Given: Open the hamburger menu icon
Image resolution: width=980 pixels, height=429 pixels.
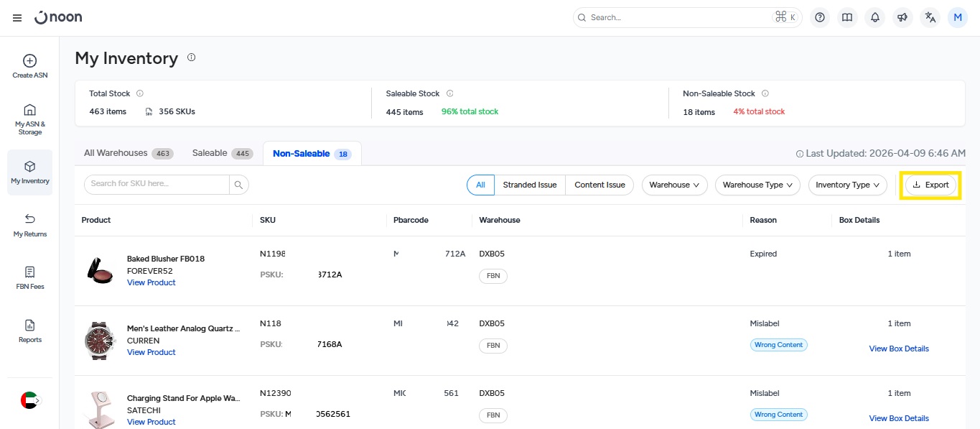Looking at the screenshot, I should 17,18.
